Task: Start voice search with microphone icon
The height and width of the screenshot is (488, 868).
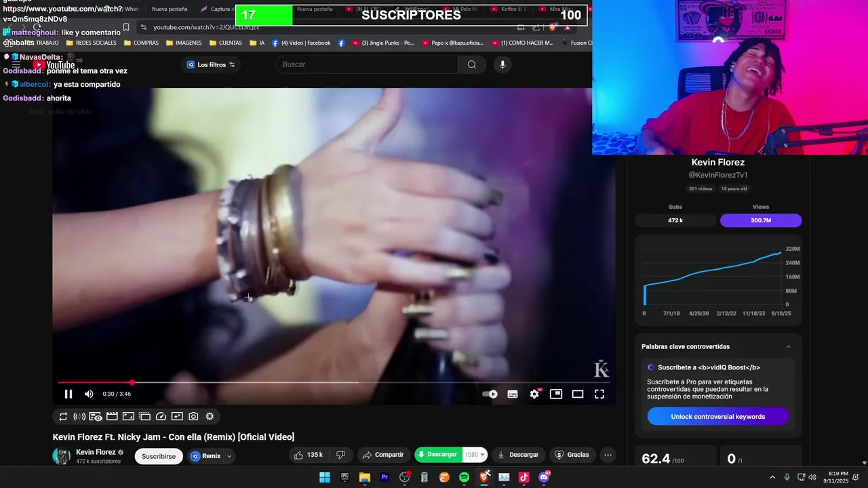Action: [x=502, y=64]
